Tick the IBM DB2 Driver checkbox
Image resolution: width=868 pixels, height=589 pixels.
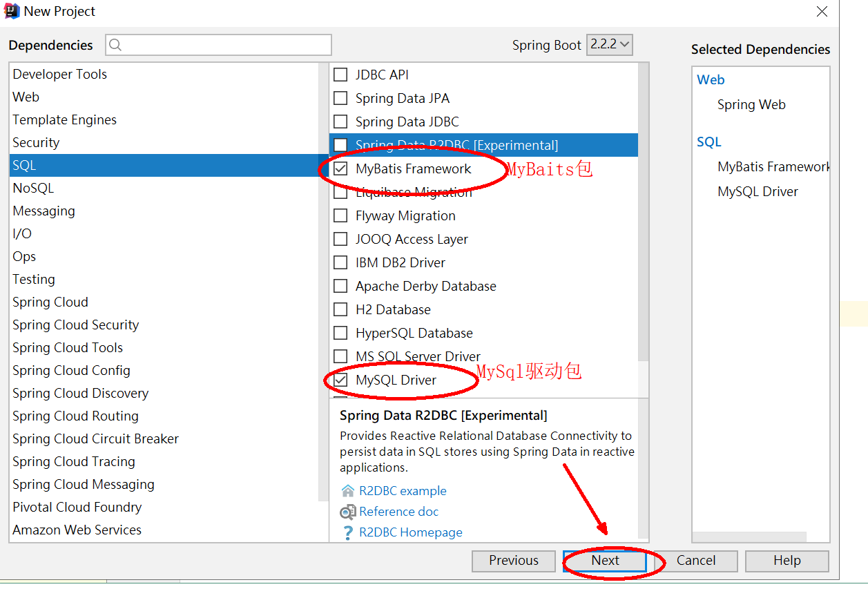pyautogui.click(x=340, y=262)
